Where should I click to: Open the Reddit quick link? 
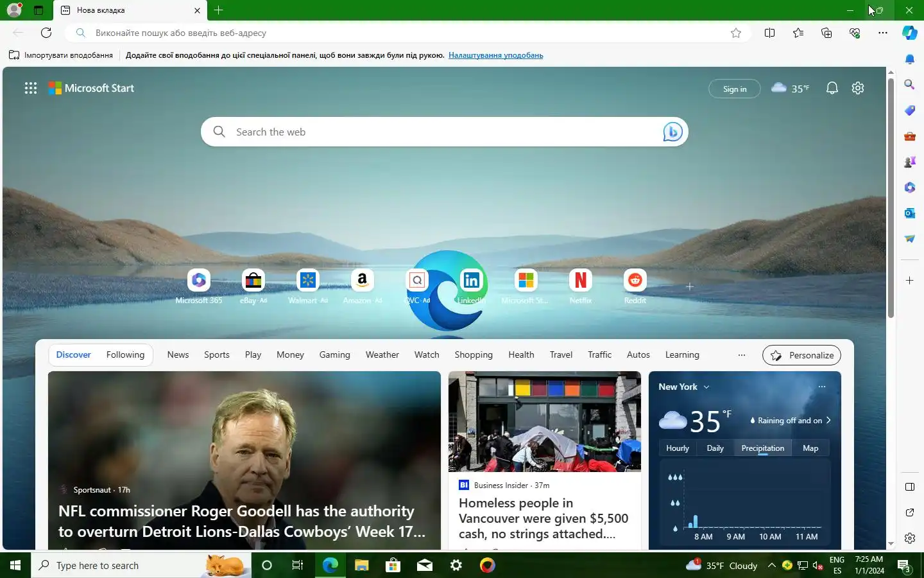tap(635, 286)
